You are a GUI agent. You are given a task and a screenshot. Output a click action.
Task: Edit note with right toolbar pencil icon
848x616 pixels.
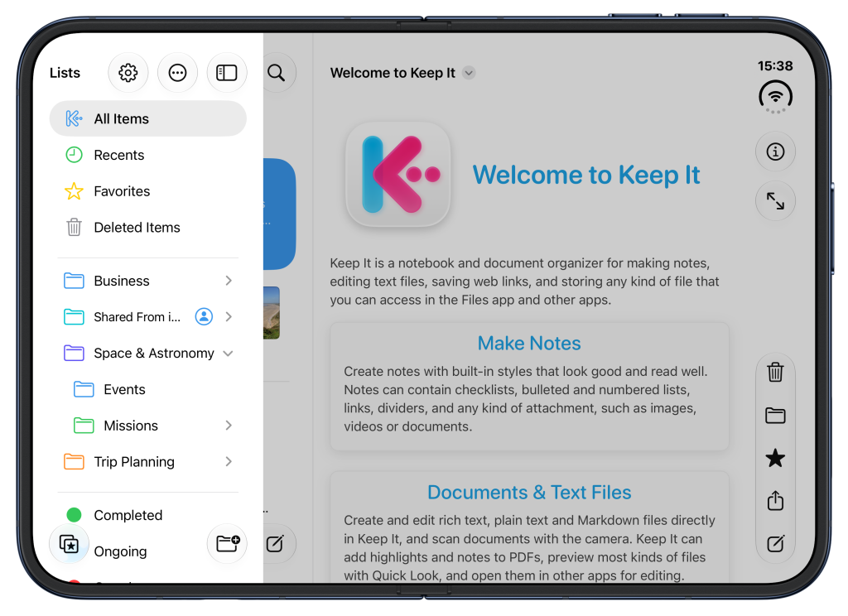coord(775,543)
